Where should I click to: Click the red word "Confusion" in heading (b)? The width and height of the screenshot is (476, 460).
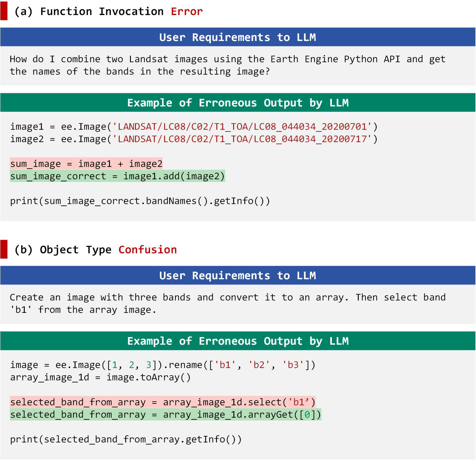click(x=147, y=250)
